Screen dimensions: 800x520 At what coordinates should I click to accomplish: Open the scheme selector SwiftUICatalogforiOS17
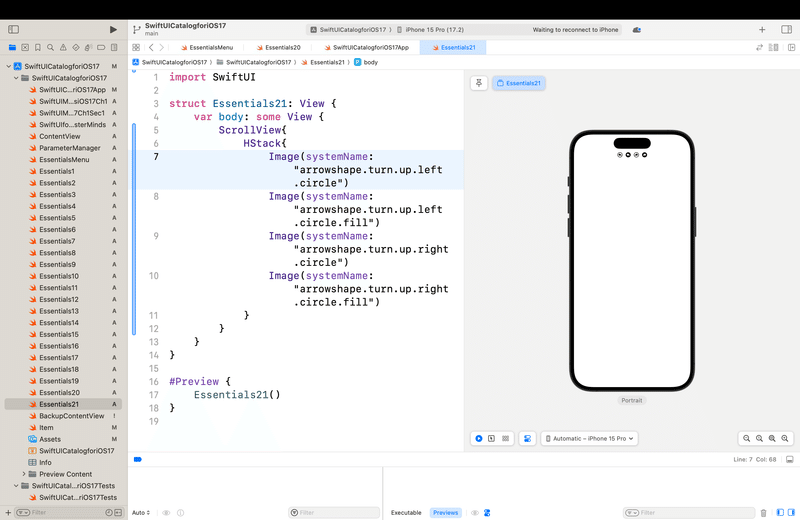point(348,30)
